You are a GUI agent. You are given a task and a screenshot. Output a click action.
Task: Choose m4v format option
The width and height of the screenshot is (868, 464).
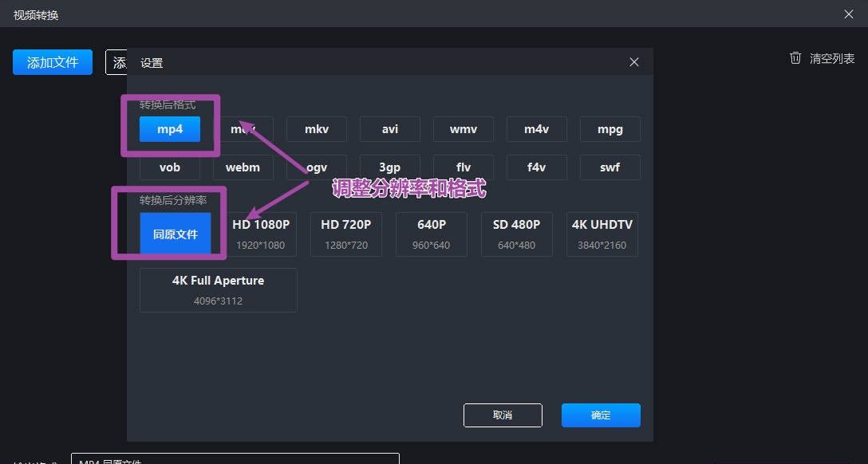click(x=536, y=129)
